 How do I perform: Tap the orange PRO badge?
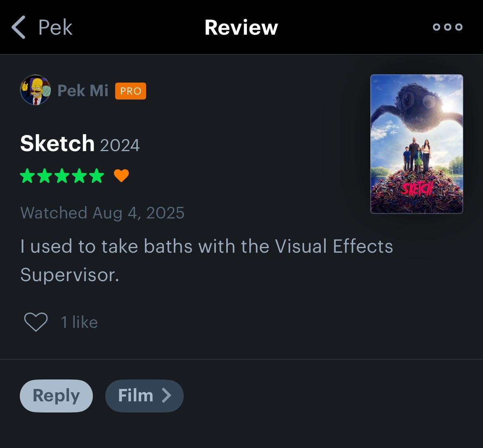(130, 91)
